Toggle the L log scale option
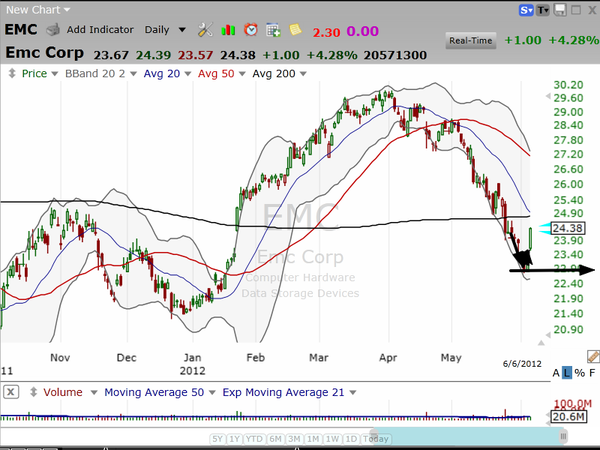Image resolution: width=600 pixels, height=450 pixels. (x=567, y=373)
